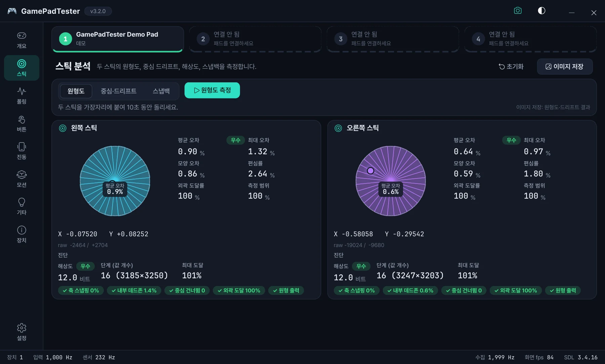Image resolution: width=605 pixels, height=364 pixels.
Task: Save results with 이미지 저장 button
Action: point(565,67)
